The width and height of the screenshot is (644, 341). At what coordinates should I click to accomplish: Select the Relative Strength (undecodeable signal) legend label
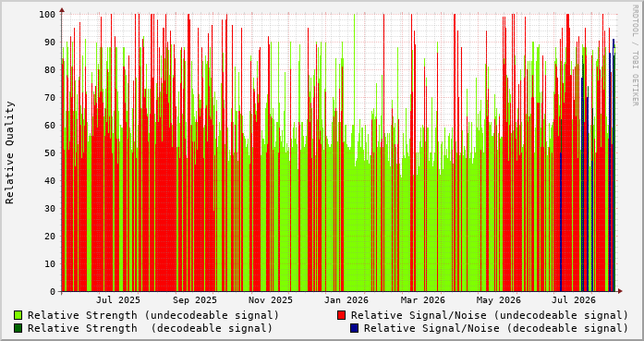click(153, 315)
